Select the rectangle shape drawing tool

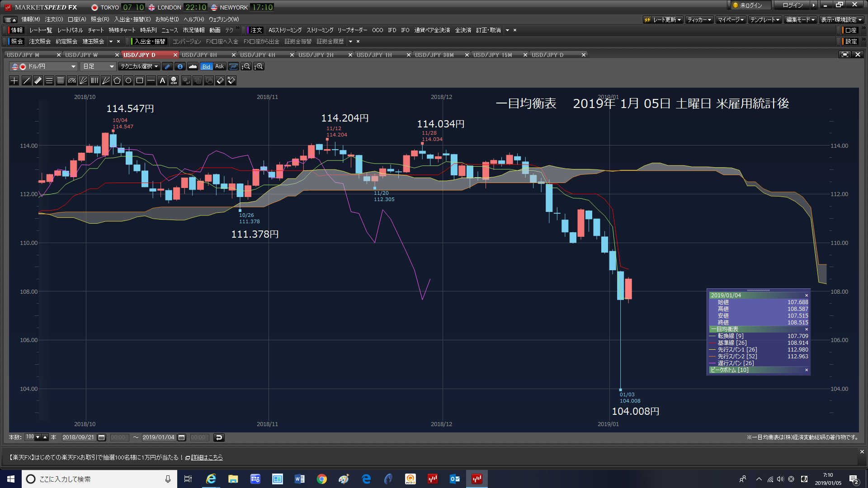tap(140, 80)
